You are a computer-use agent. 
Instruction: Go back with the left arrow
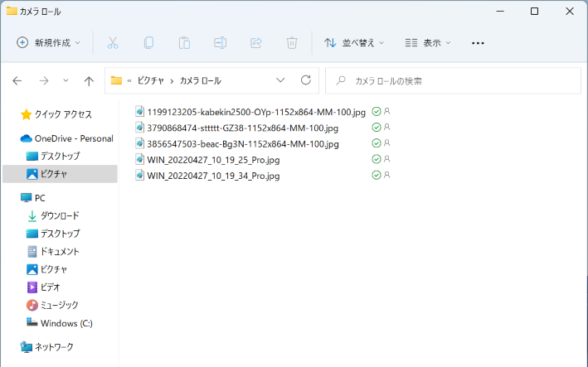[x=17, y=80]
